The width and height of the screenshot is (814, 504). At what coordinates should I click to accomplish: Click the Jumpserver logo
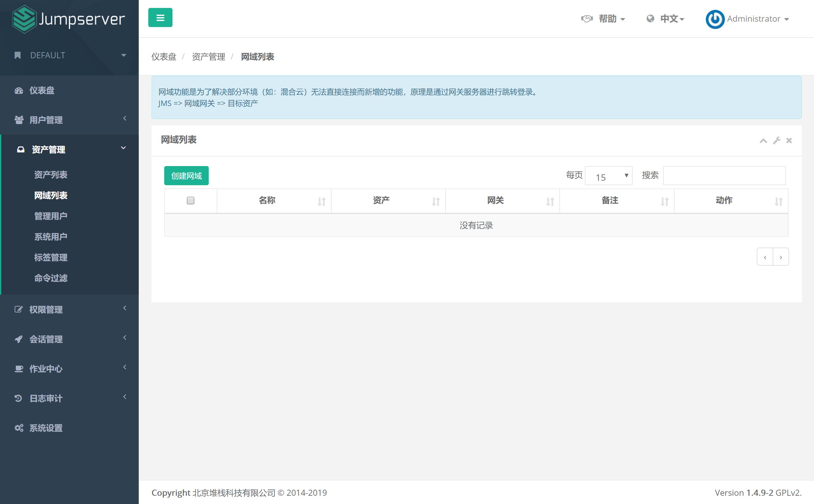[x=68, y=19]
